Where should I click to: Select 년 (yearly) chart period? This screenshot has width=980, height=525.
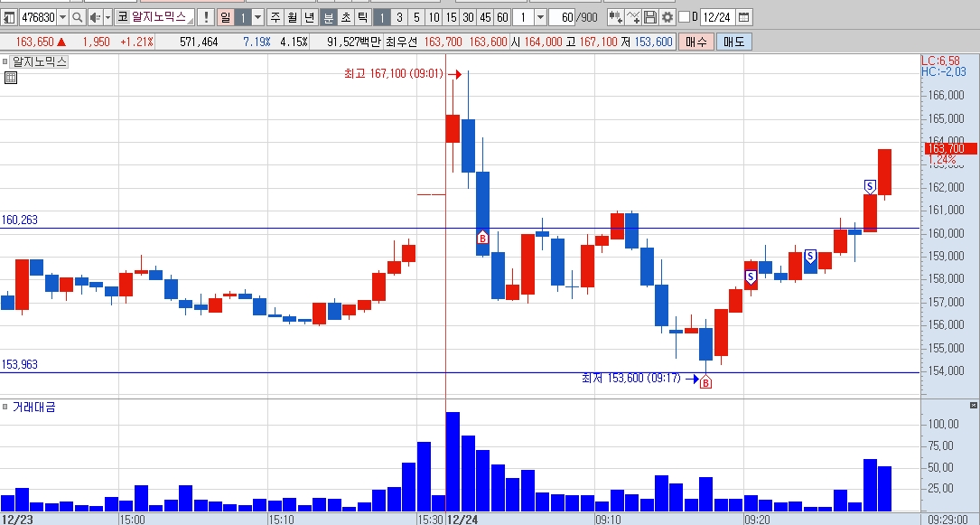310,17
